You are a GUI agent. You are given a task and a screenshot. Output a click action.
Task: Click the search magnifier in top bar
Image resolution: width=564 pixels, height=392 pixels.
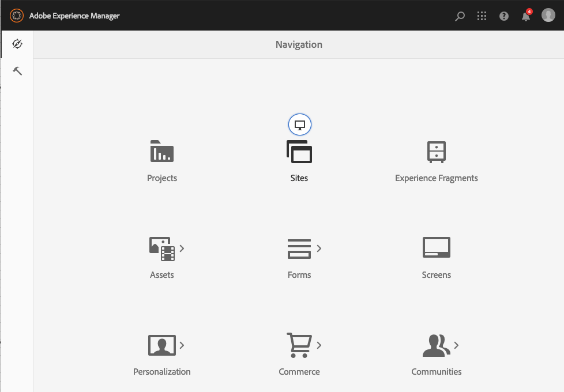point(460,16)
